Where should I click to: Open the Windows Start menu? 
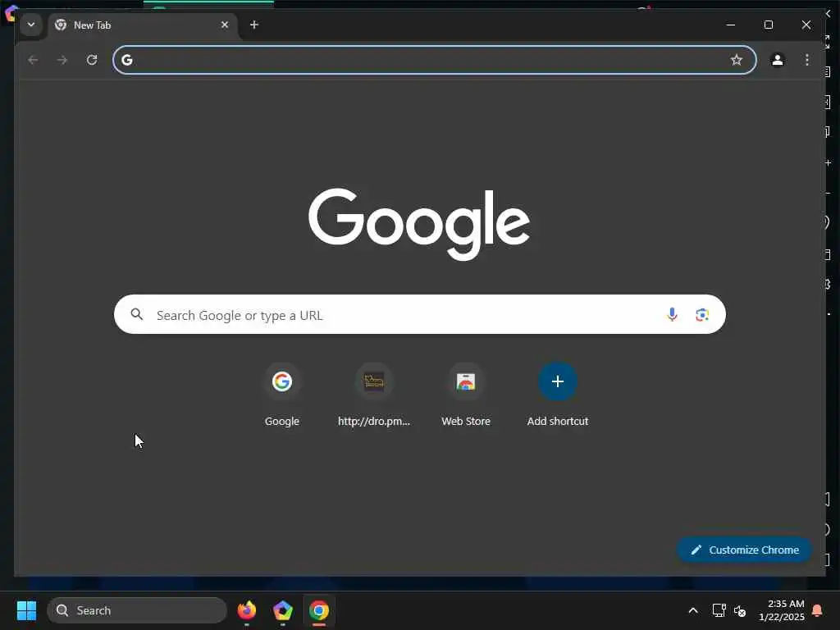[26, 610]
